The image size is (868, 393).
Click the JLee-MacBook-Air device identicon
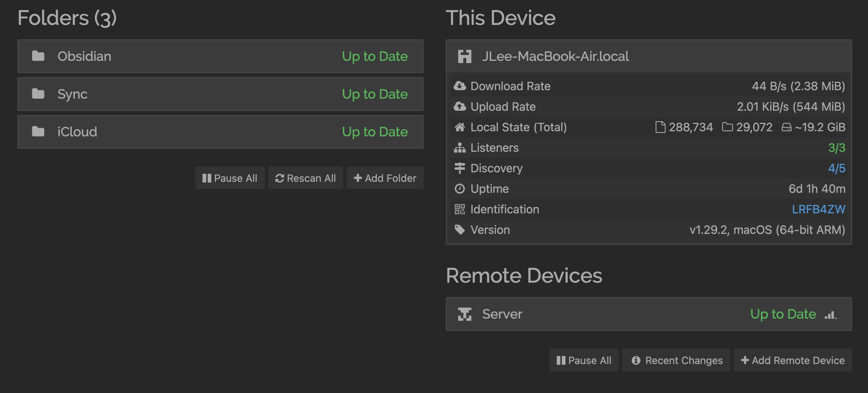click(464, 56)
